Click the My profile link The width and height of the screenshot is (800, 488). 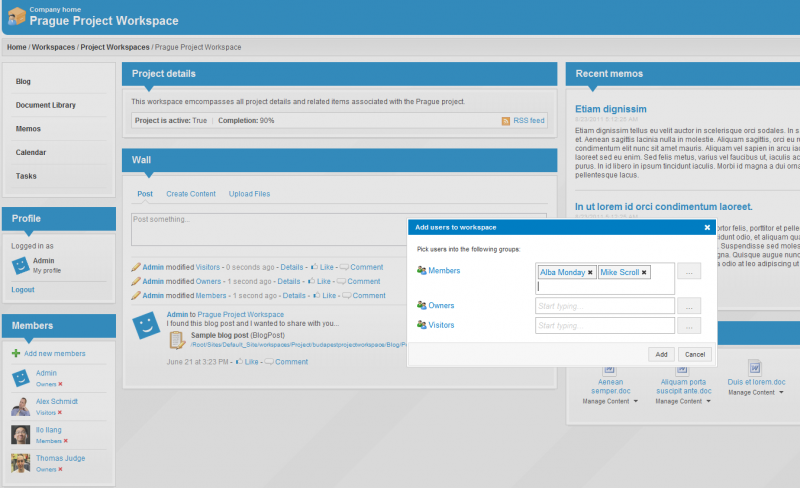click(47, 271)
